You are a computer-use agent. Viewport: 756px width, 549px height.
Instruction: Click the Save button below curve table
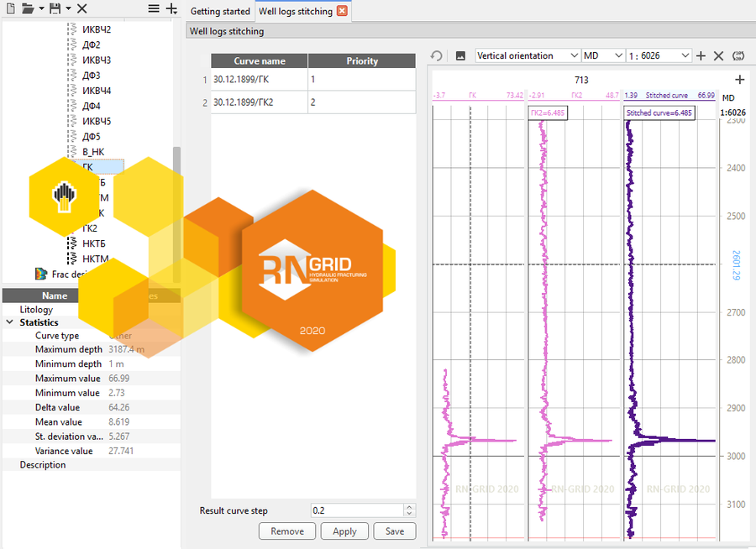pyautogui.click(x=395, y=531)
